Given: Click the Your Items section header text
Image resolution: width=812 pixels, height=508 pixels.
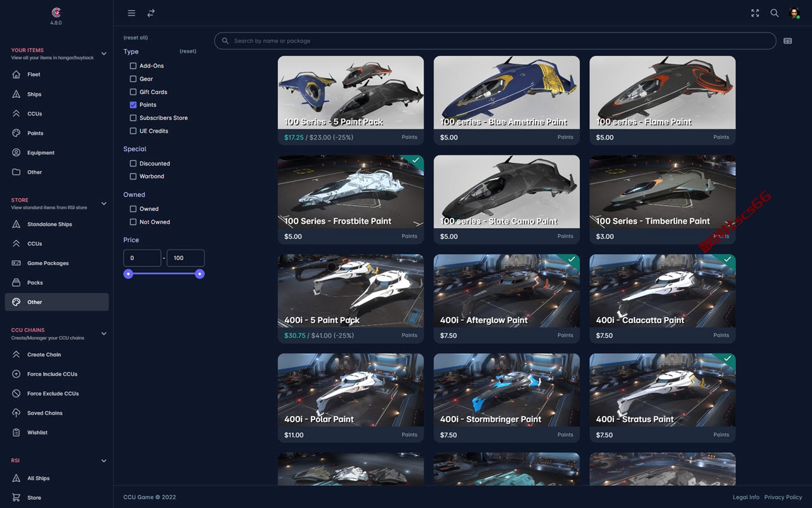Looking at the screenshot, I should pos(27,50).
